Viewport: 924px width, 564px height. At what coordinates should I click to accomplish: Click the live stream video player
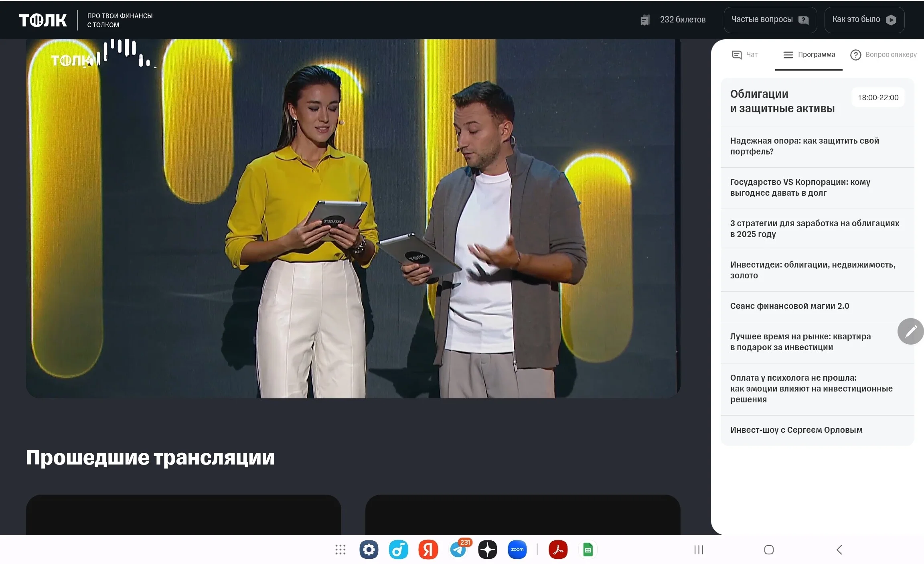point(353,219)
